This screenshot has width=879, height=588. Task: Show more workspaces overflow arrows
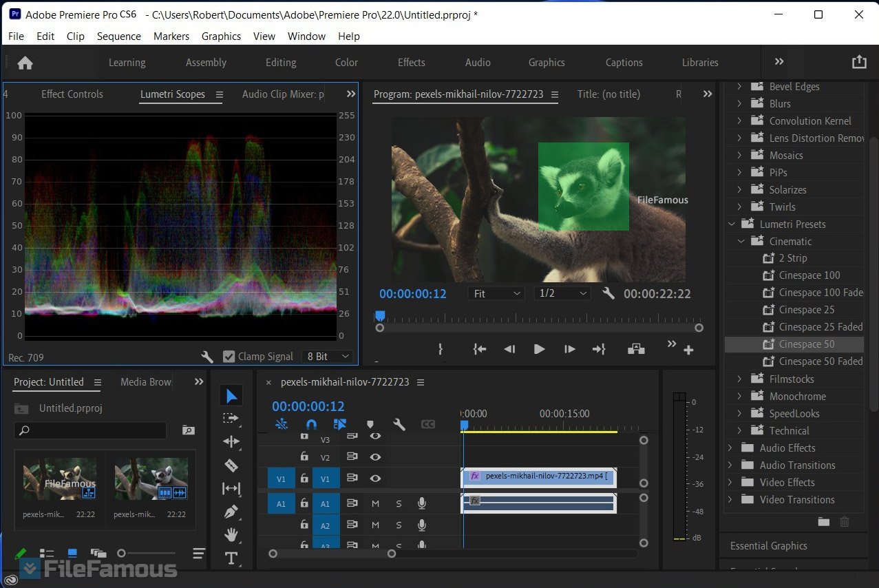(x=779, y=62)
